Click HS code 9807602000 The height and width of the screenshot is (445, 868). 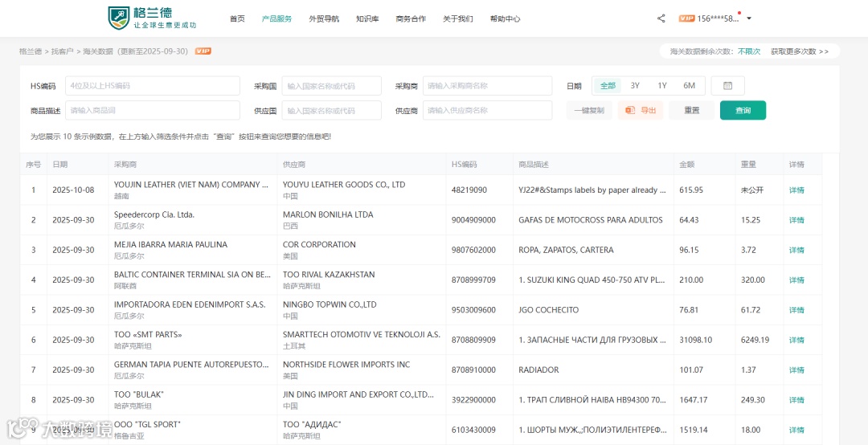click(x=474, y=250)
